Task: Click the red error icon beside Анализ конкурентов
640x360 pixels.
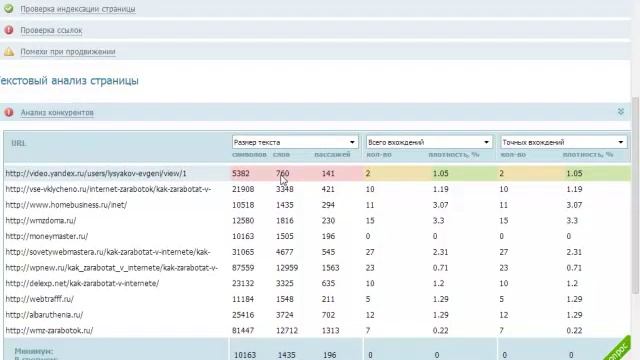Action: click(9, 112)
